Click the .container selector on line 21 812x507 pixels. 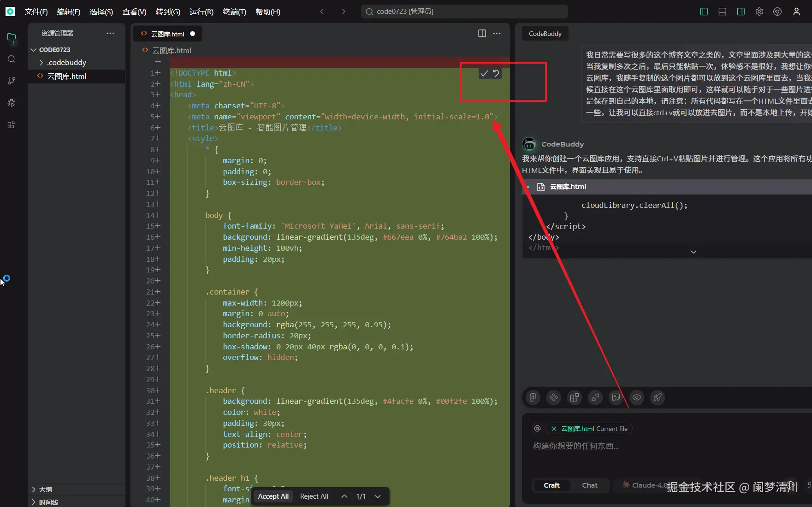tap(227, 292)
